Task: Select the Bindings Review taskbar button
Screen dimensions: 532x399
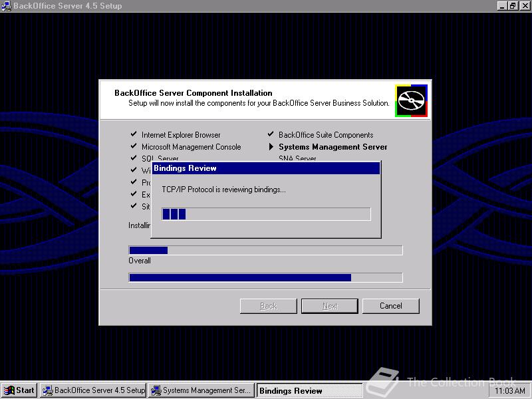Action: pos(309,390)
